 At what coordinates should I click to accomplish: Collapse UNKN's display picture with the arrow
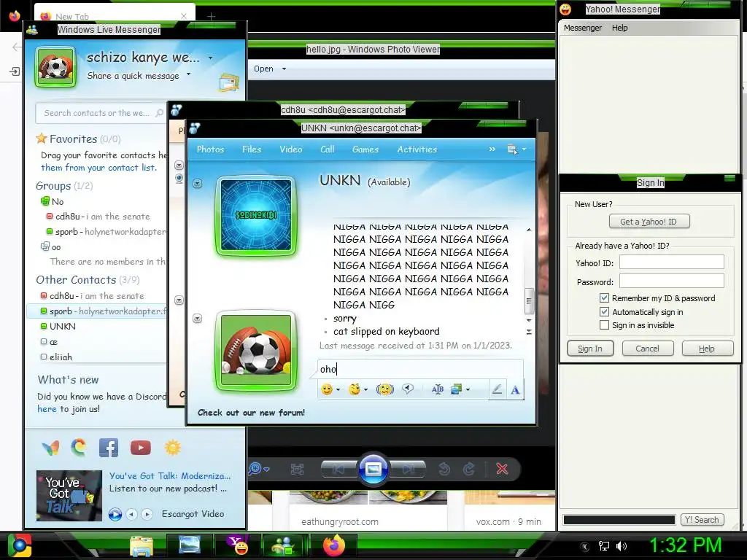197,183
